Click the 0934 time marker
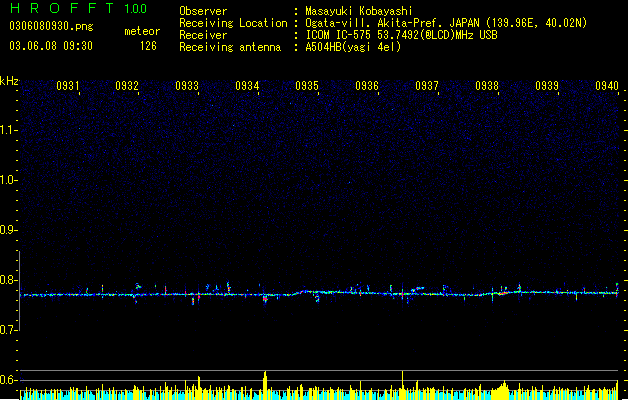Image resolution: width=629 pixels, height=400 pixels. click(x=247, y=86)
